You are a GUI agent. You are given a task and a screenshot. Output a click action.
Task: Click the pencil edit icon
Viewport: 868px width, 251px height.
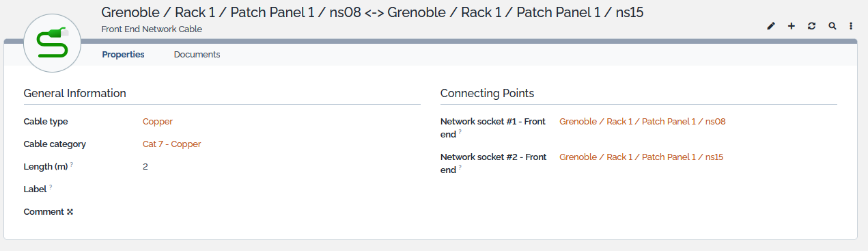771,26
